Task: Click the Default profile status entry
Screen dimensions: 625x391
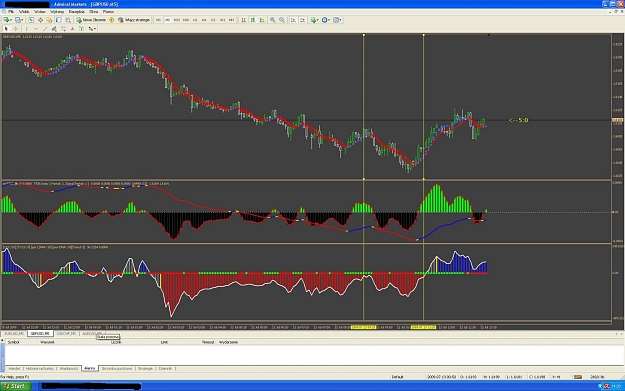Action: [397, 377]
